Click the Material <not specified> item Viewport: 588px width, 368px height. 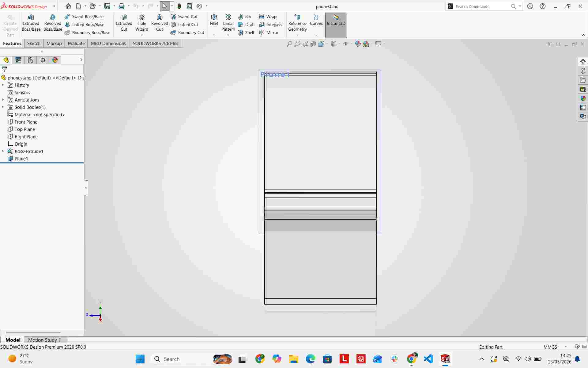click(40, 114)
